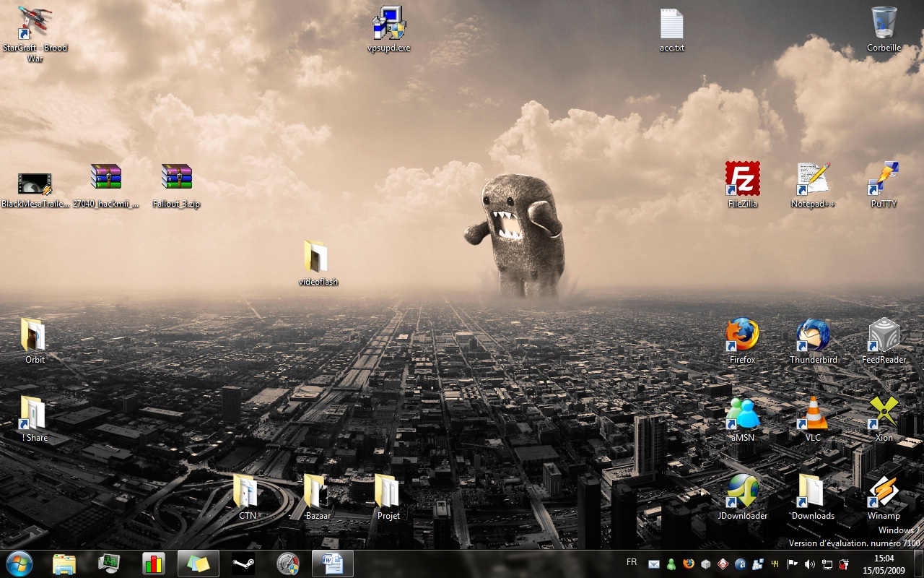Select the CTN folder
This screenshot has width=924, height=578.
(248, 497)
